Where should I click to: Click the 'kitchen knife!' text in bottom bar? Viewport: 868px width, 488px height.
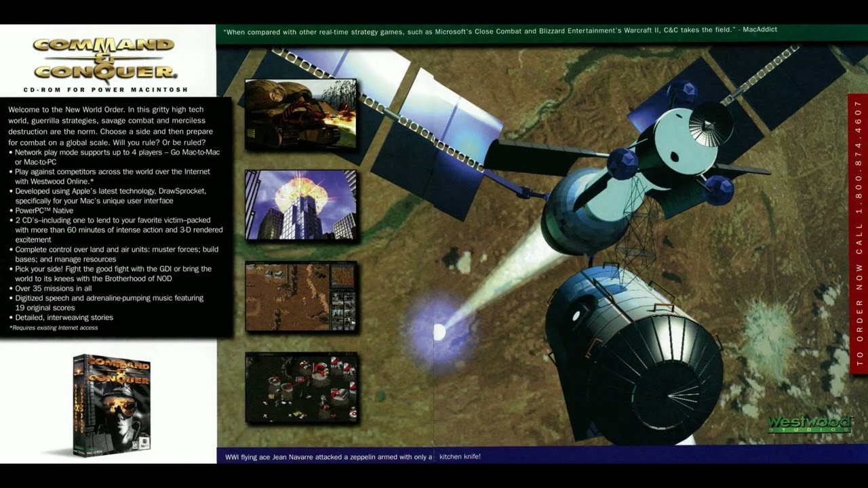coord(460,457)
